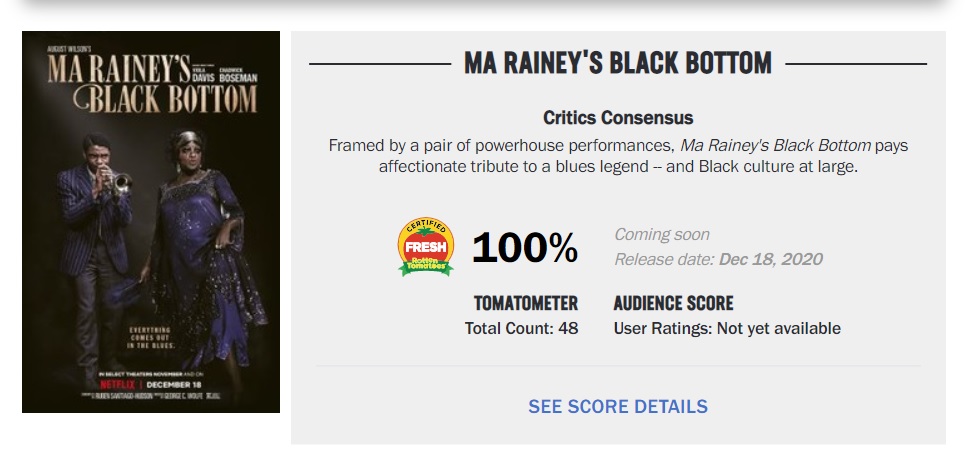Click the Dec 18, 2020 release date
Screen dimensions: 971x469
[770, 259]
